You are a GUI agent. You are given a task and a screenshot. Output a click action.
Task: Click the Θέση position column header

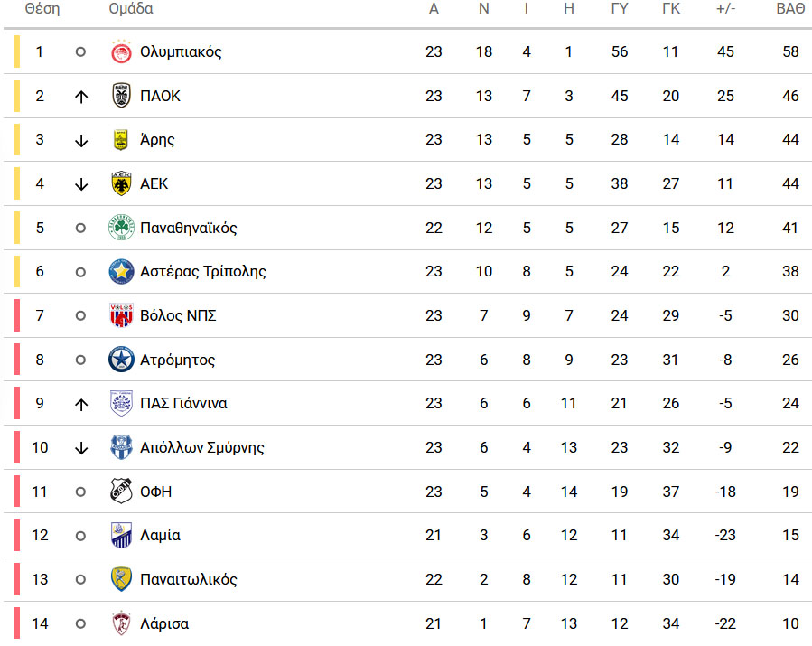(42, 9)
